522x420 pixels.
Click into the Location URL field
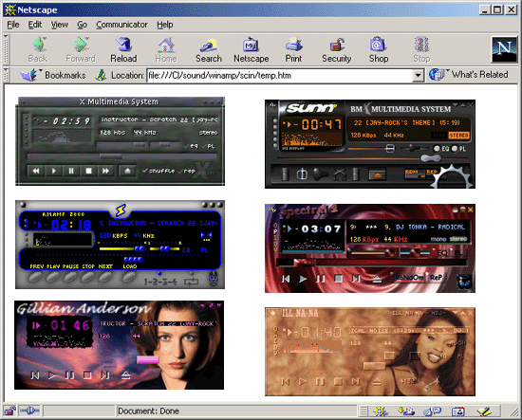(x=280, y=76)
